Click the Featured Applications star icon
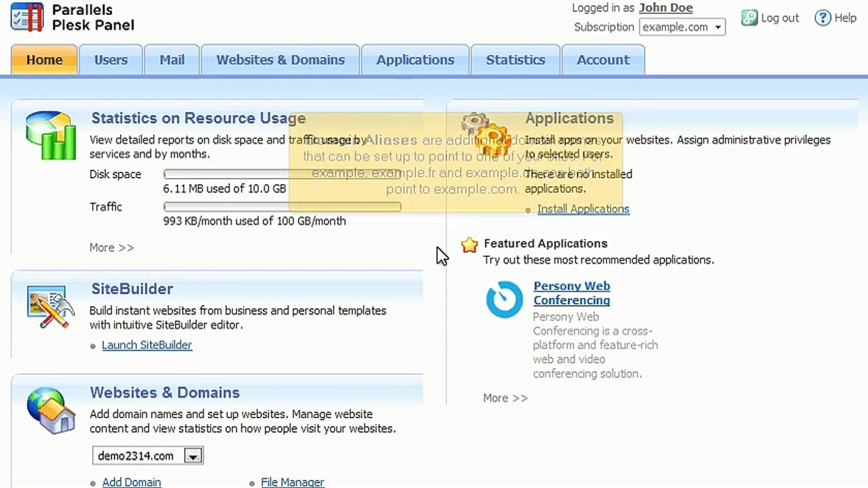Screen dimensions: 868x488 tap(470, 245)
